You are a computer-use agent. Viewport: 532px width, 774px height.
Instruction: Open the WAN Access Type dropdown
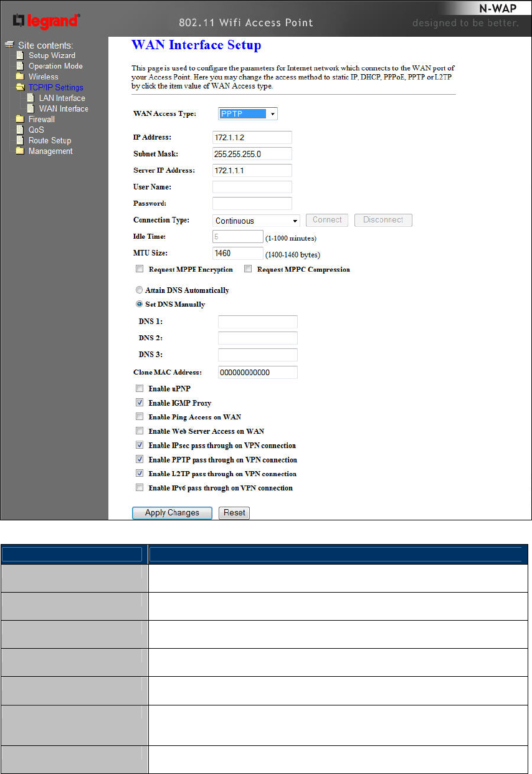[248, 114]
